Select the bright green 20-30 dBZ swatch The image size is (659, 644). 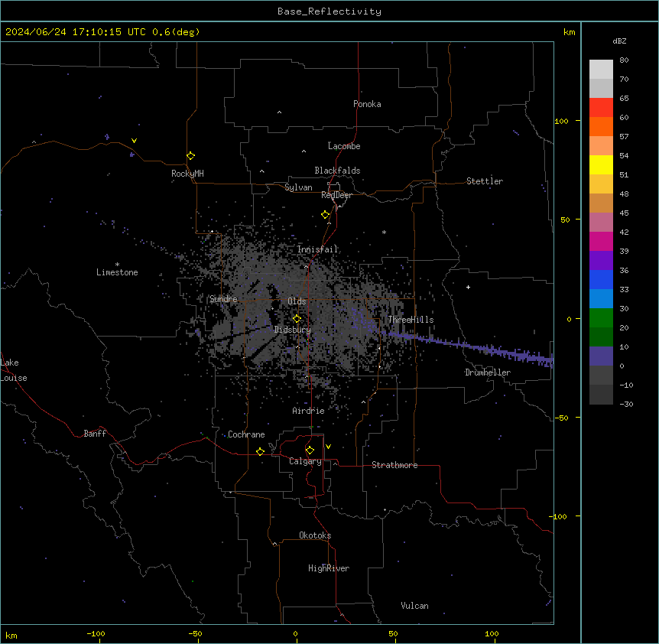[601, 318]
